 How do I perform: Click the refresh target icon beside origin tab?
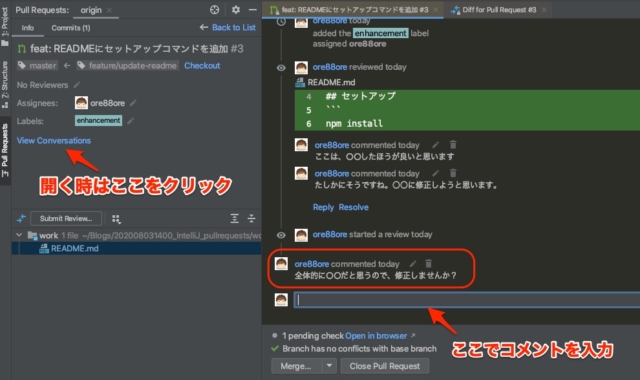tap(215, 10)
